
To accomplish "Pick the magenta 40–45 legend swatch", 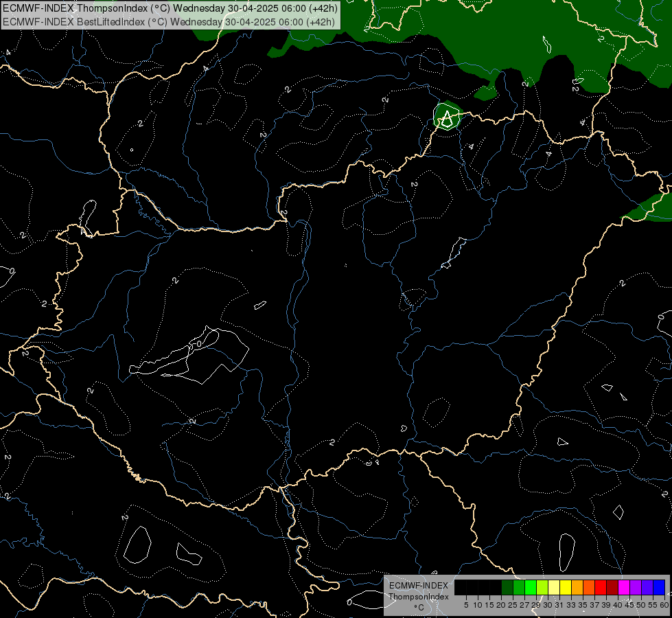I will pos(624,588).
